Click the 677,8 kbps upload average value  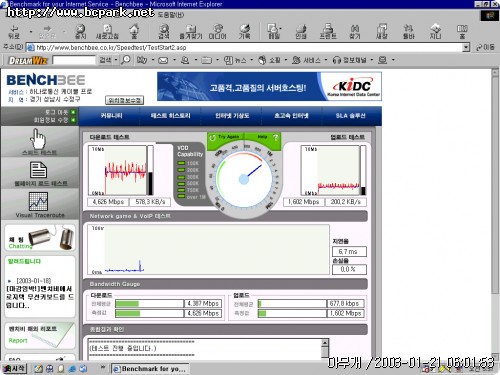coord(345,303)
